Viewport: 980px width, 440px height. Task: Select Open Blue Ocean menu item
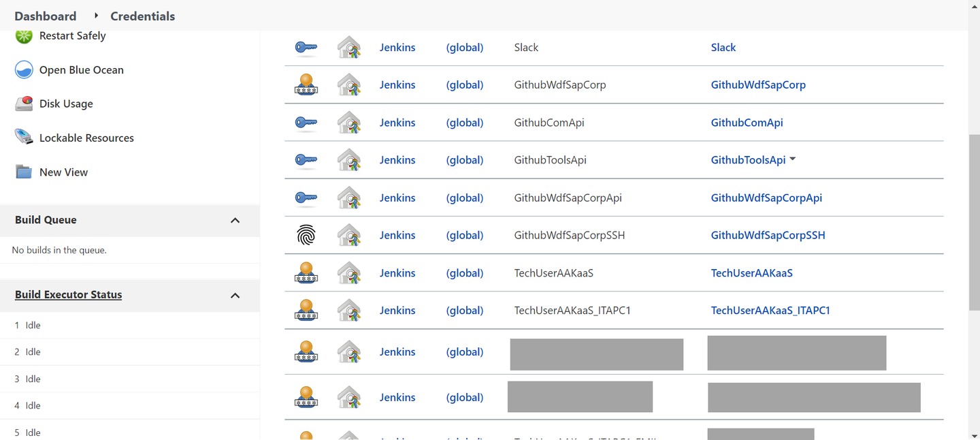(x=82, y=69)
